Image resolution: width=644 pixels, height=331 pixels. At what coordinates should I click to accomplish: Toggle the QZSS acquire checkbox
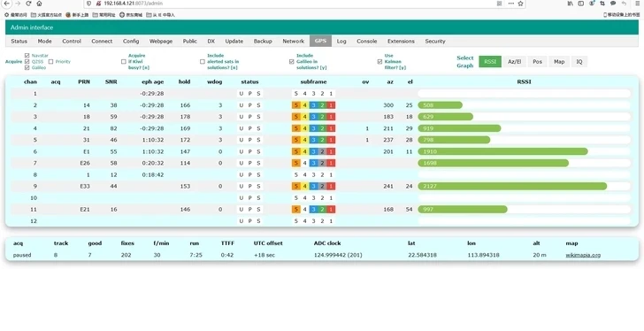(27, 62)
